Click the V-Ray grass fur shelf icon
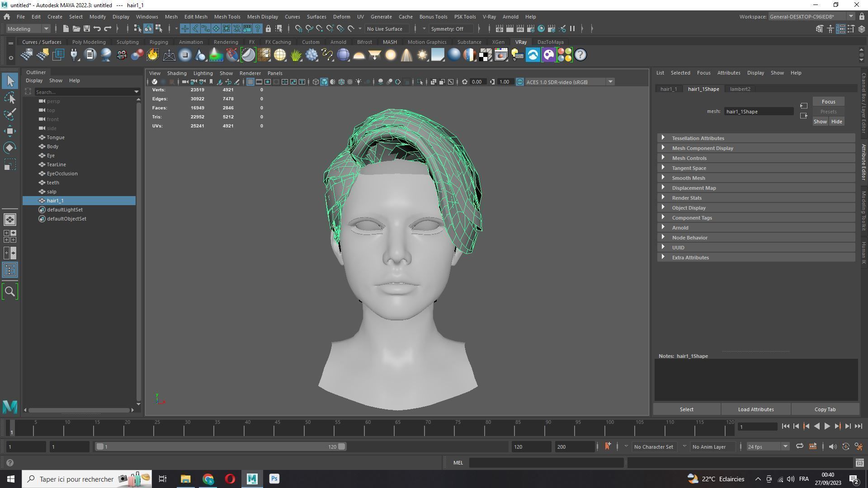Screen dimensions: 868x488 click(296, 55)
